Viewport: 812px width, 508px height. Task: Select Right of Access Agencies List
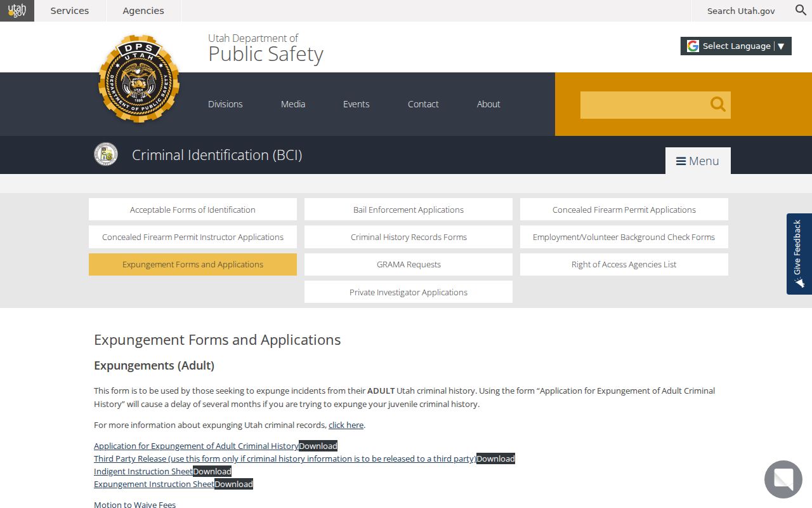(x=624, y=264)
